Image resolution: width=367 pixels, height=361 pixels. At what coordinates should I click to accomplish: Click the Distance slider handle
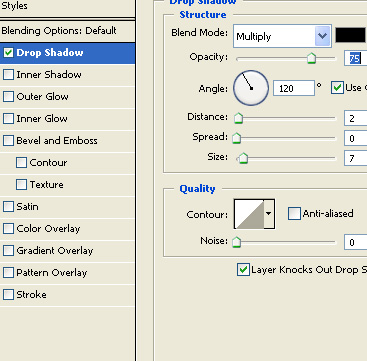[238, 118]
